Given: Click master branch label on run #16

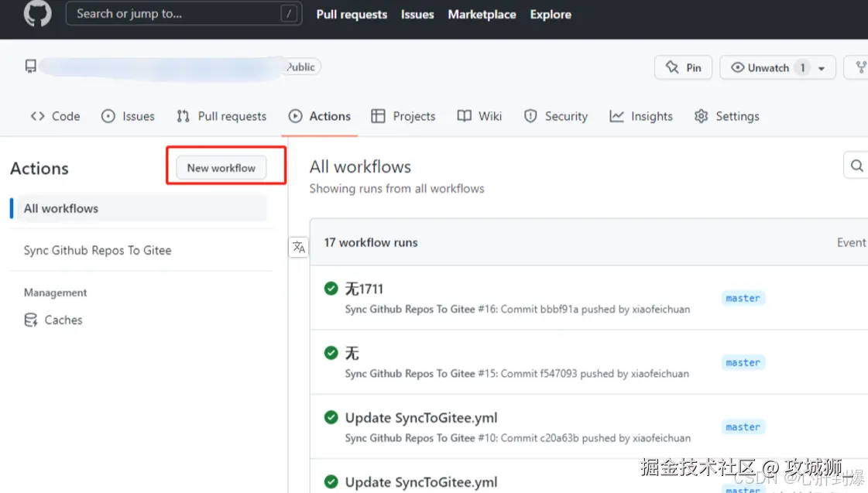Looking at the screenshot, I should coord(743,298).
